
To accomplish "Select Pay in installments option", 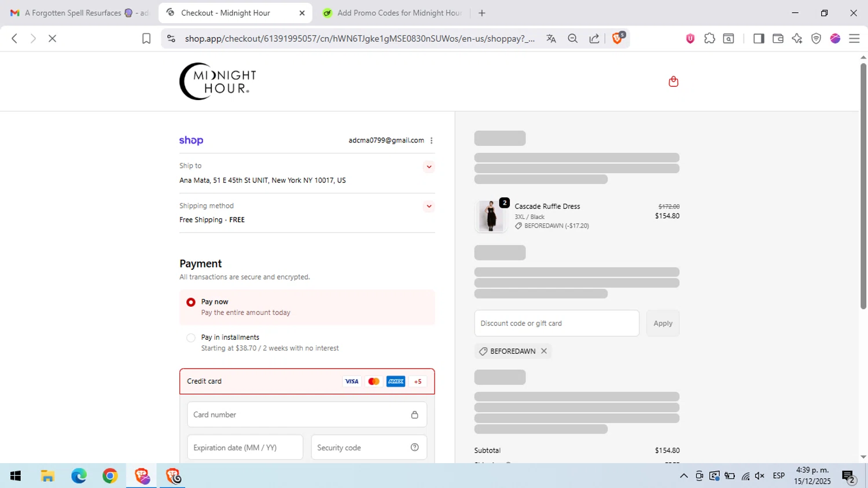I will pyautogui.click(x=191, y=338).
